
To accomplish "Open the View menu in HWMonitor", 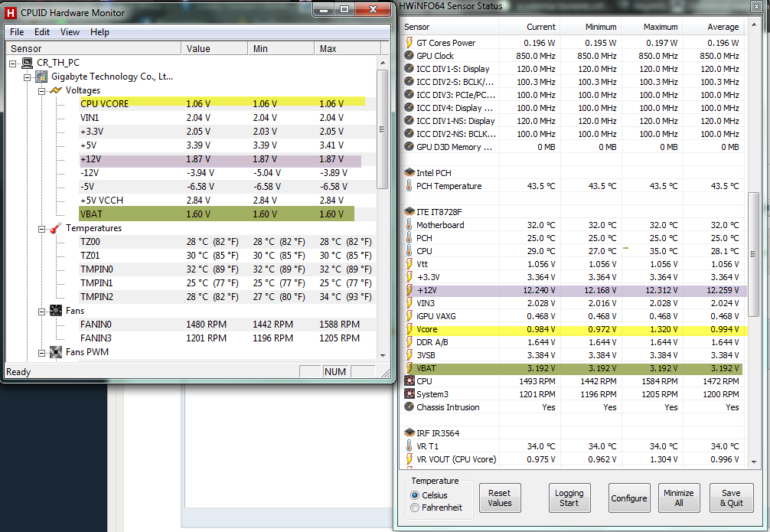I will point(70,32).
